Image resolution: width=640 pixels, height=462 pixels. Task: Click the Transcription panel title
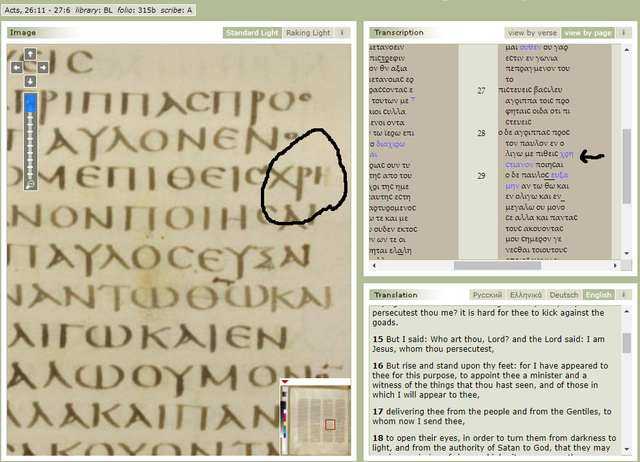click(399, 33)
